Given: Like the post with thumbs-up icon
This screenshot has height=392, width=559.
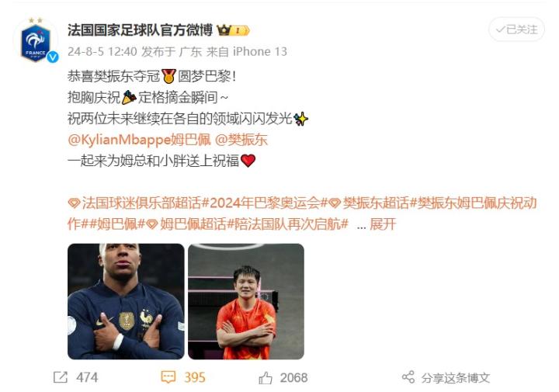Looking at the screenshot, I should (266, 378).
